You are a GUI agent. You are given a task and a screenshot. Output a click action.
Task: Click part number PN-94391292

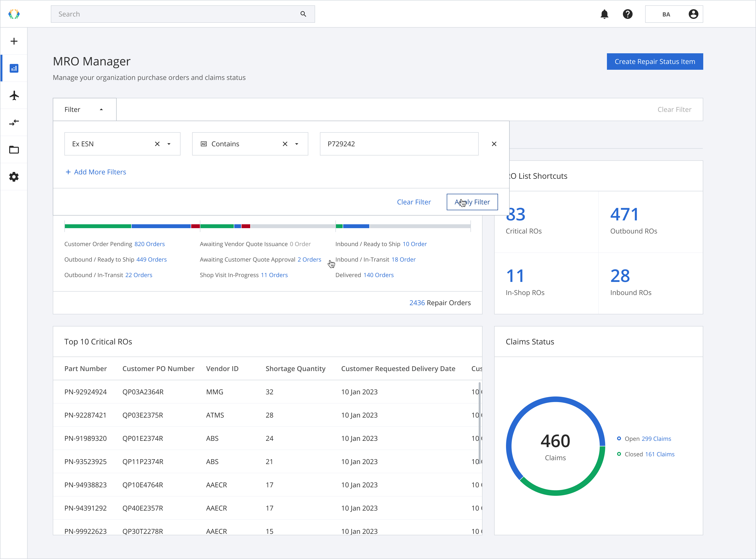[85, 508]
